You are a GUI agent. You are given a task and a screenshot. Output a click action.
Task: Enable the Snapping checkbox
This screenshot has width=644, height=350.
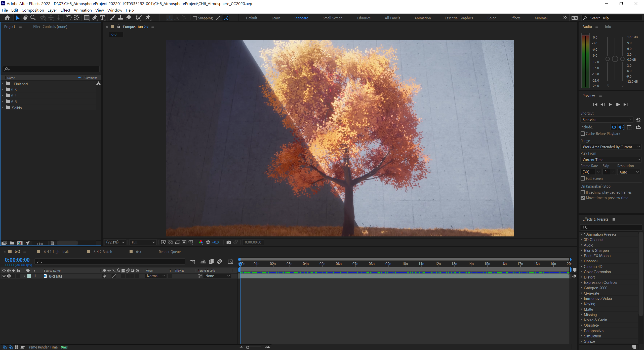[x=194, y=18]
